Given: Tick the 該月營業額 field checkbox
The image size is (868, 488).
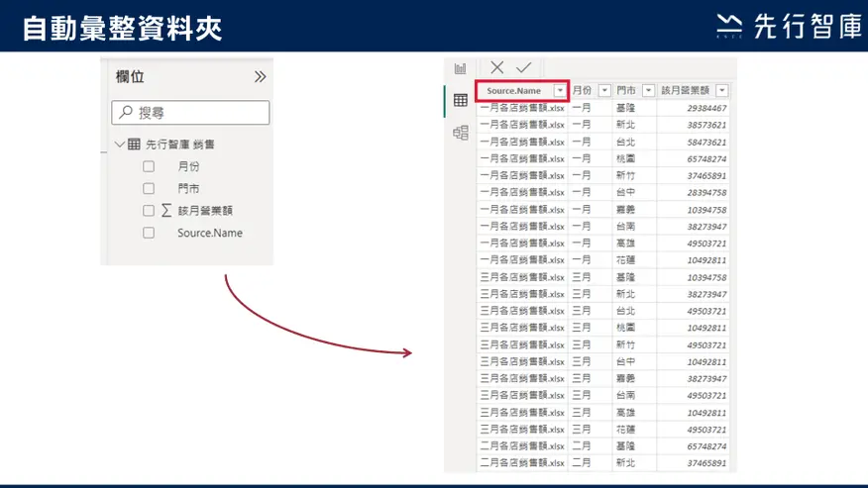Looking at the screenshot, I should (149, 210).
